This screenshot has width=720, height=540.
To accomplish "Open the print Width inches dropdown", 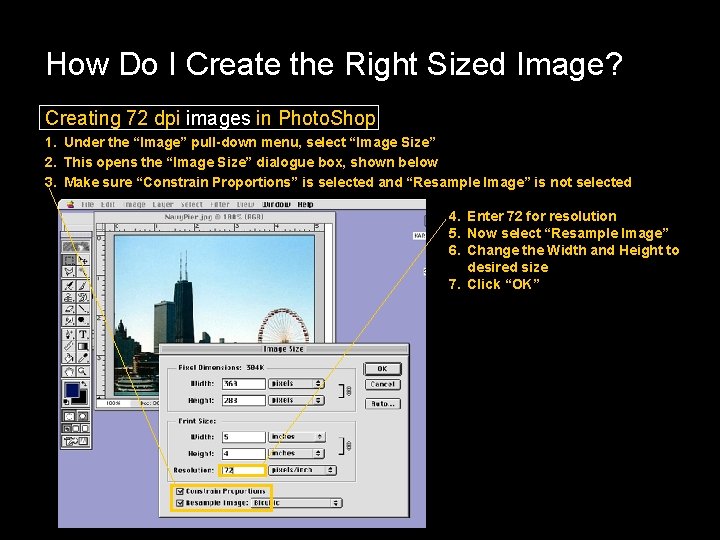I will [297, 437].
